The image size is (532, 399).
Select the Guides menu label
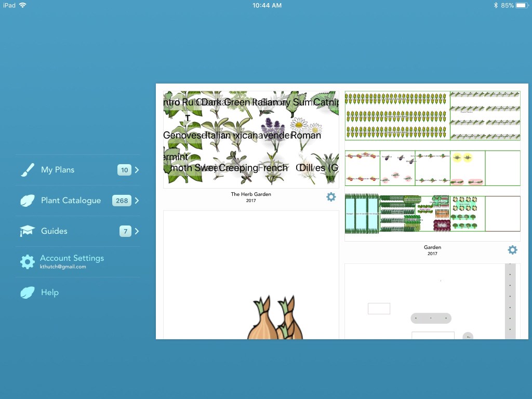(54, 231)
